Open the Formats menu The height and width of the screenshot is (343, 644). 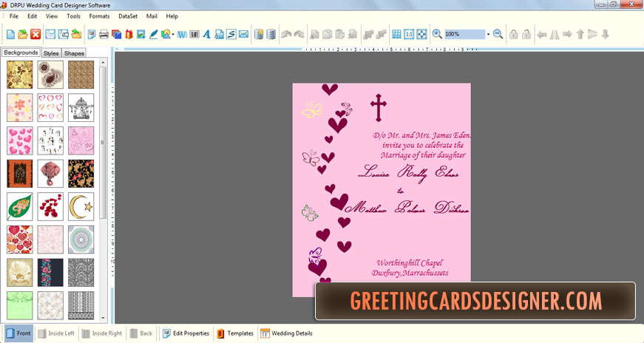[x=99, y=16]
